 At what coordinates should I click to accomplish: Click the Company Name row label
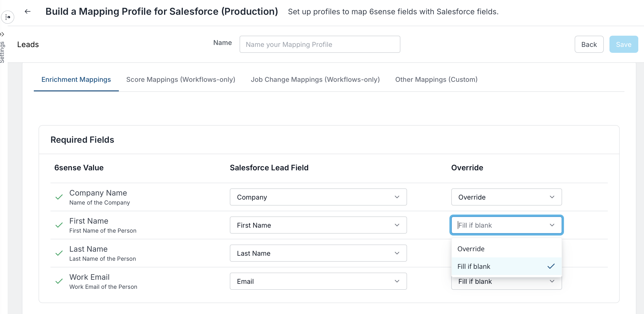pyautogui.click(x=98, y=193)
